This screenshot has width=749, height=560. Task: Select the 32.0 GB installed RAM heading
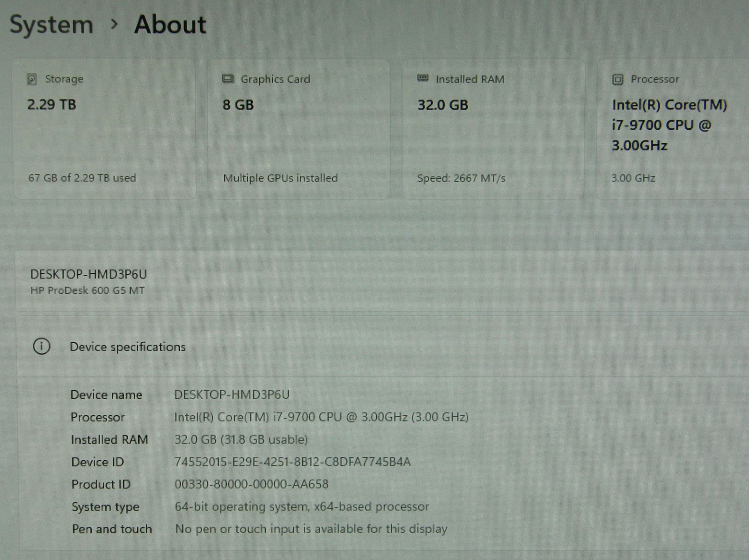pyautogui.click(x=442, y=105)
